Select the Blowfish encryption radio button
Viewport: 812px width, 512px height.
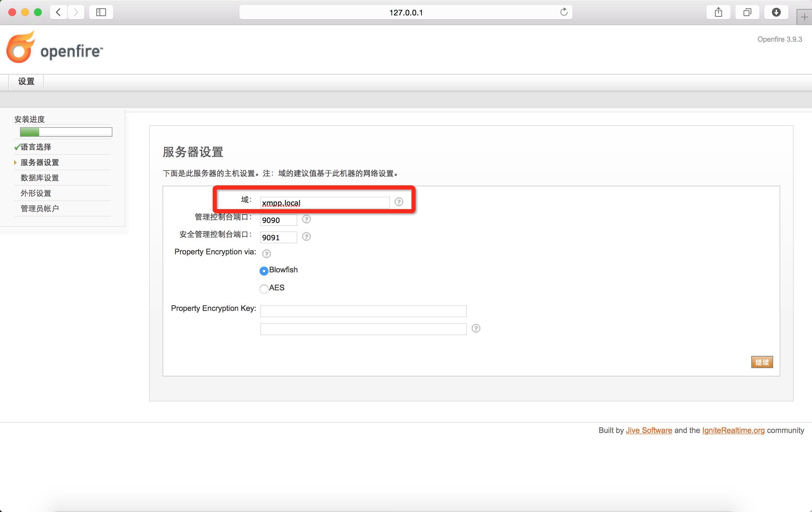tap(264, 271)
